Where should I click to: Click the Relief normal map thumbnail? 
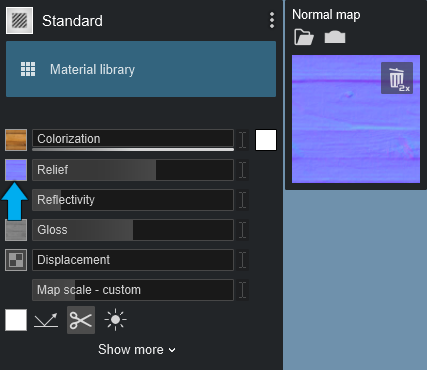click(16, 170)
